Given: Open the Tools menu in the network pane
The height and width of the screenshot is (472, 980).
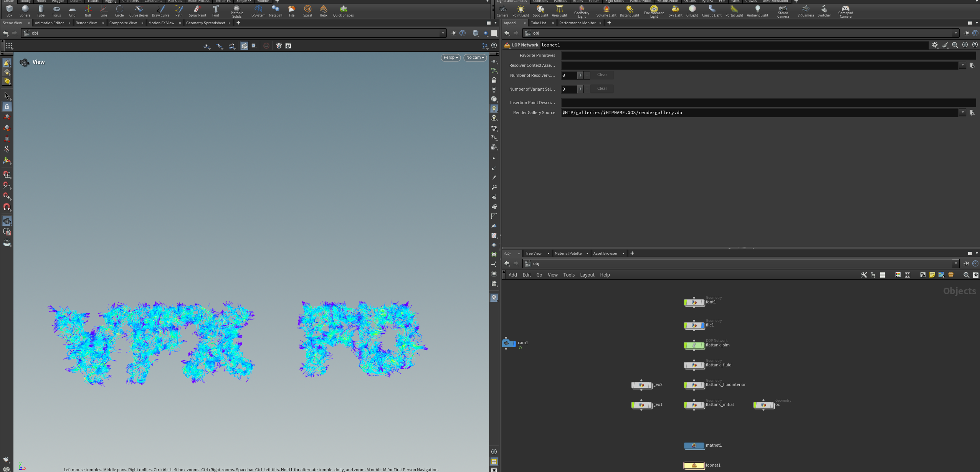Looking at the screenshot, I should [568, 275].
